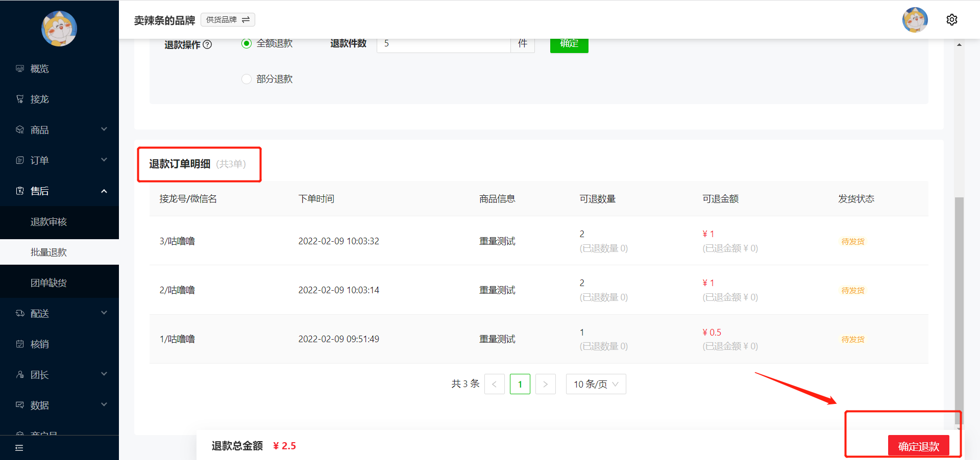980x460 pixels.
Task: Click the 待发货 status for 1/咕噜噜
Action: click(852, 339)
